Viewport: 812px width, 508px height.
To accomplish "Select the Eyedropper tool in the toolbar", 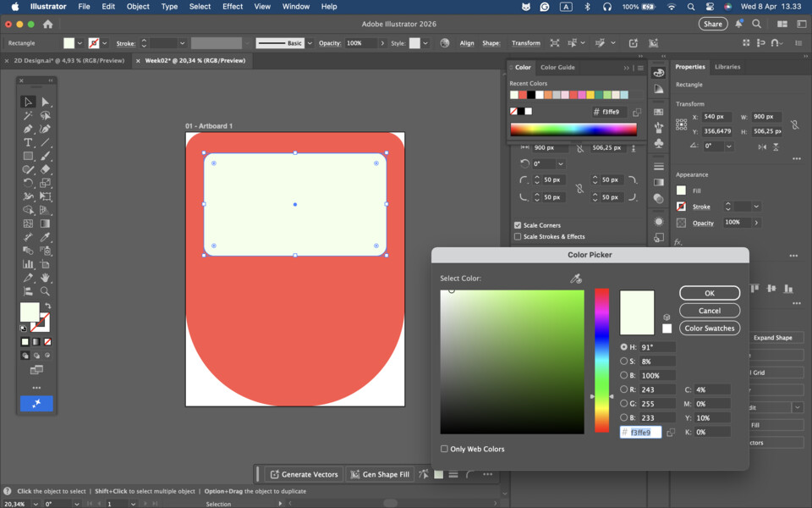I will click(46, 237).
